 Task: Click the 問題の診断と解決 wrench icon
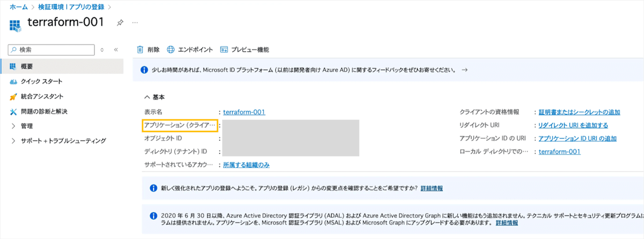tap(13, 111)
